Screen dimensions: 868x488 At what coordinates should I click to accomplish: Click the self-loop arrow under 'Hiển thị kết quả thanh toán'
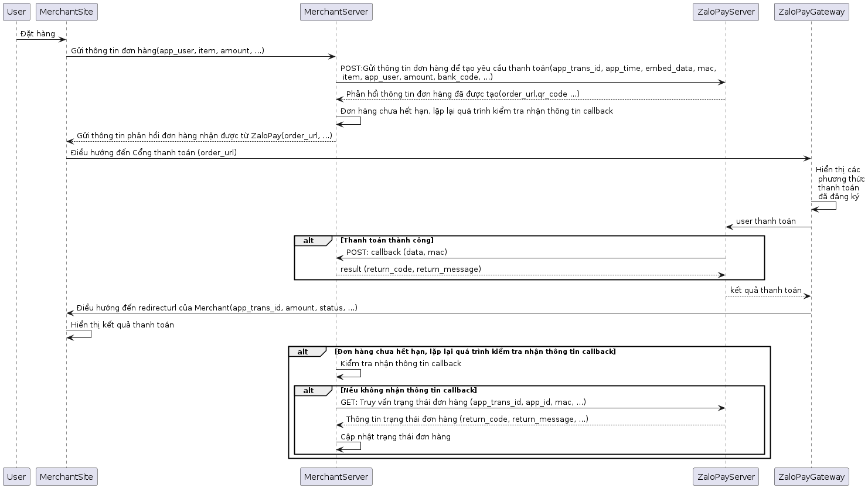click(x=79, y=334)
